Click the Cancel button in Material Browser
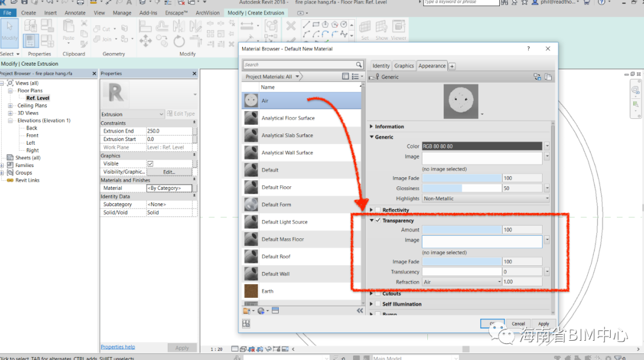Screen dimensions: 644x360 point(518,324)
